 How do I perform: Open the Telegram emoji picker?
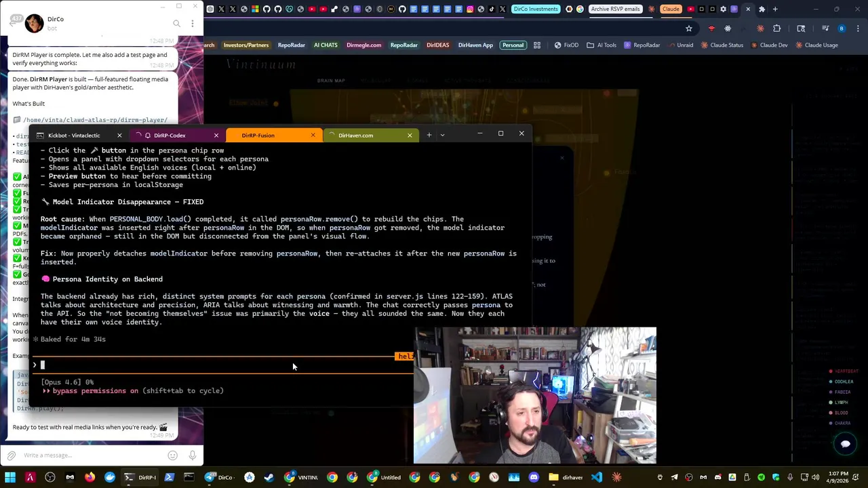pos(172,455)
